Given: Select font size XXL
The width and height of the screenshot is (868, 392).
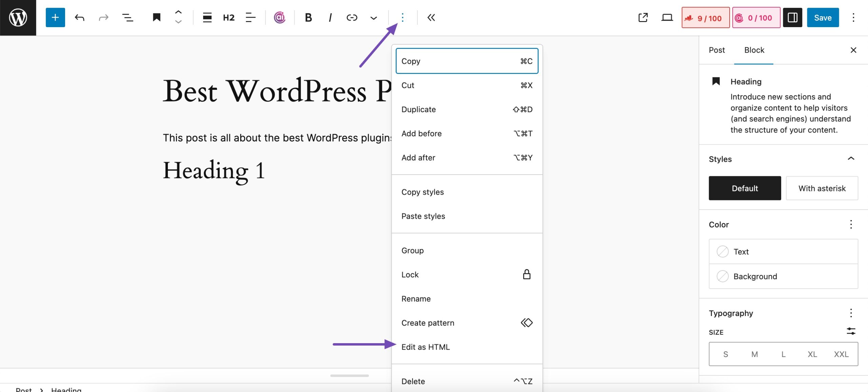Looking at the screenshot, I should pyautogui.click(x=841, y=354).
